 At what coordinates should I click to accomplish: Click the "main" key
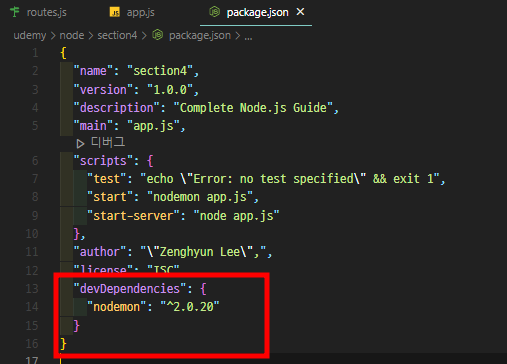coord(93,126)
